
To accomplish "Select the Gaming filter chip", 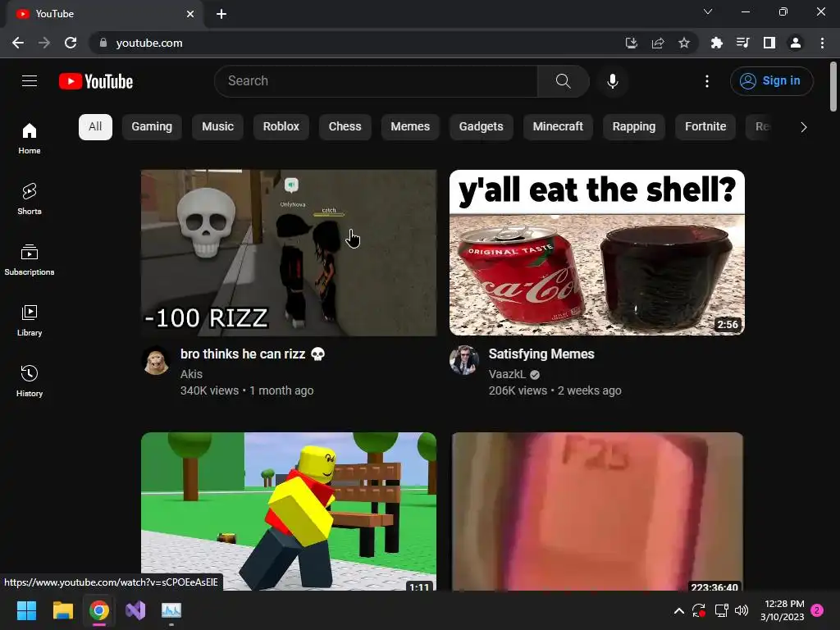I will [152, 127].
